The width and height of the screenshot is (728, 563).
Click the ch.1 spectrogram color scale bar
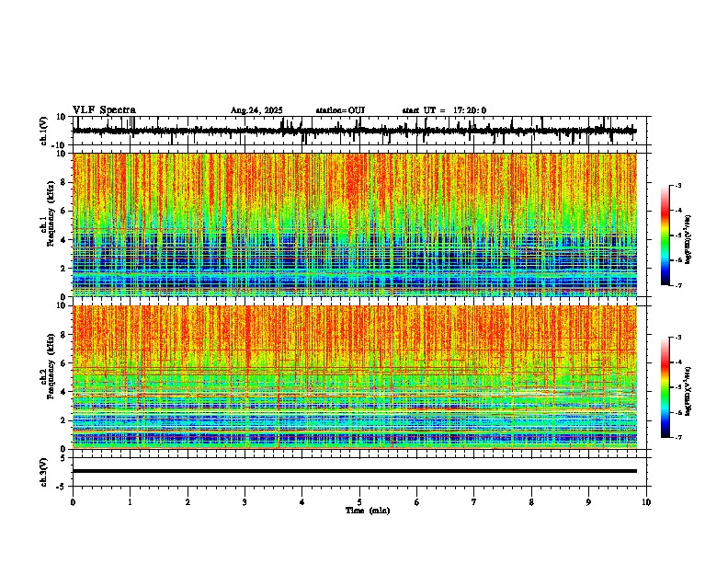coord(665,236)
